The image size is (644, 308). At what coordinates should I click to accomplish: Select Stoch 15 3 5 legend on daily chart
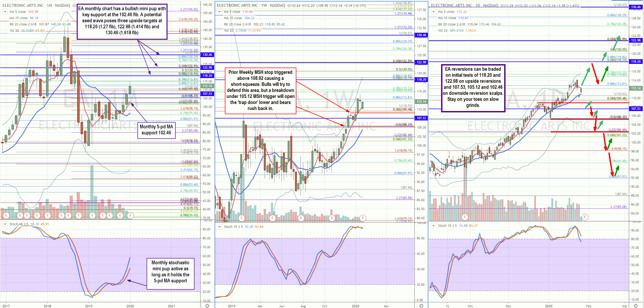[458, 226]
